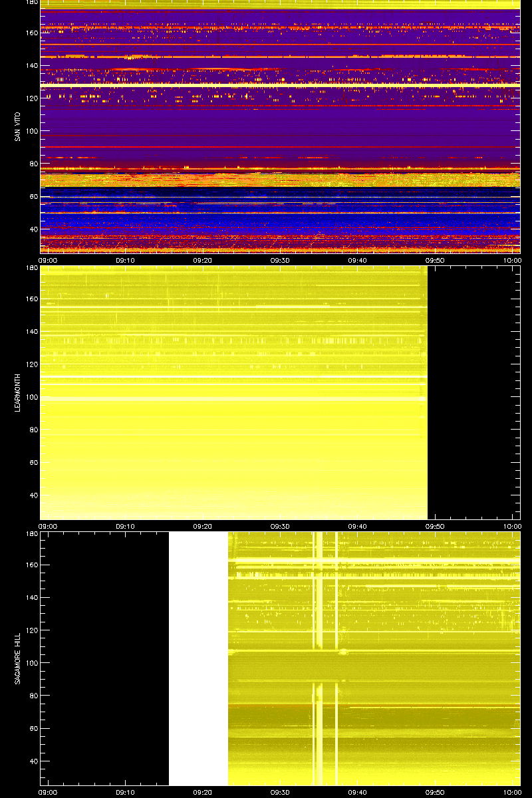Pick the 60 frequency tick on Learmonth plot

pyautogui.click(x=33, y=462)
